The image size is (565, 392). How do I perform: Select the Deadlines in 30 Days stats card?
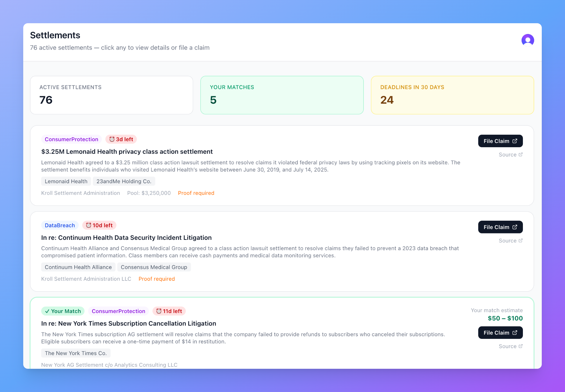[x=452, y=95]
